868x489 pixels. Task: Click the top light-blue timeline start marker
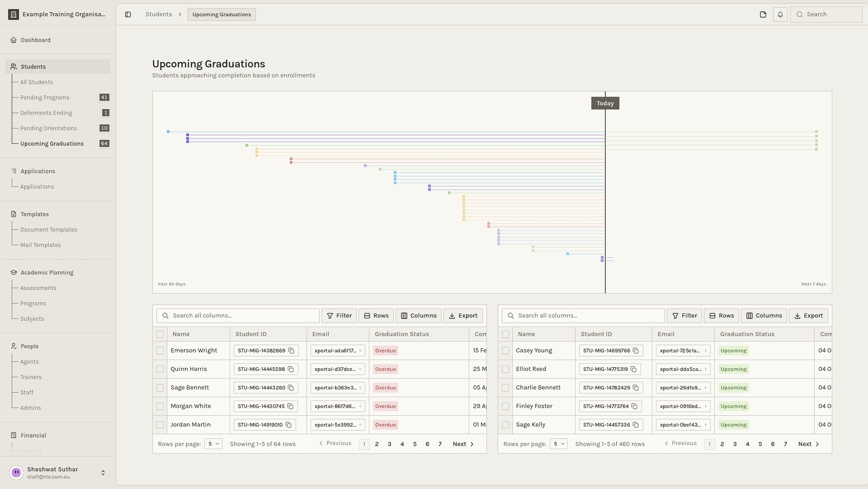(x=168, y=132)
